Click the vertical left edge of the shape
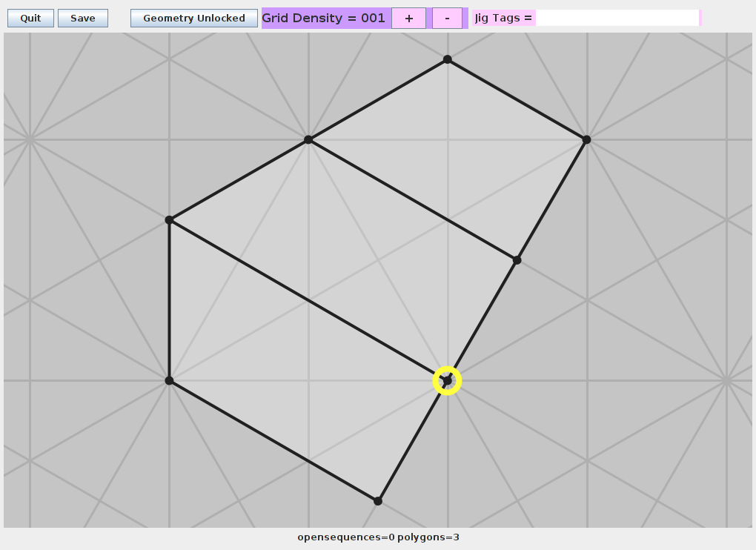The width and height of the screenshot is (756, 550). click(169, 300)
